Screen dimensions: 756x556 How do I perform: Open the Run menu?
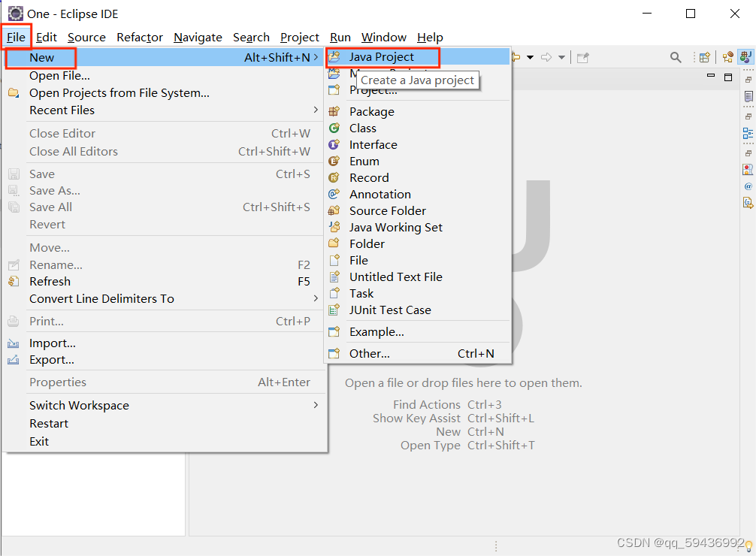tap(340, 37)
